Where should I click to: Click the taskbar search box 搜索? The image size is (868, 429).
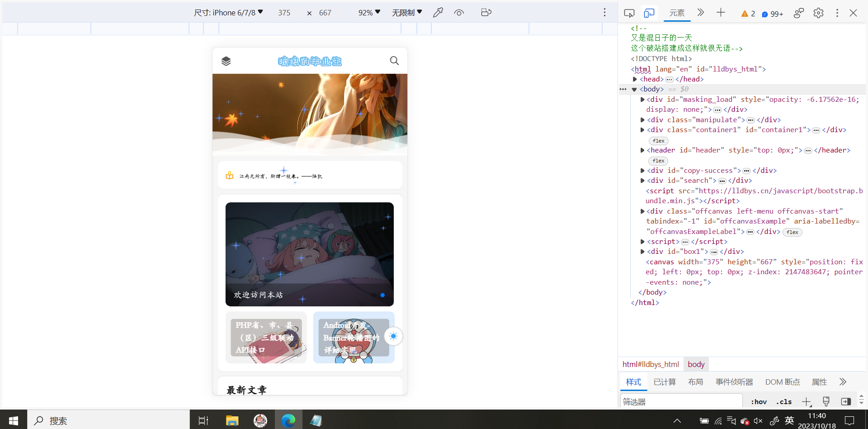click(108, 420)
